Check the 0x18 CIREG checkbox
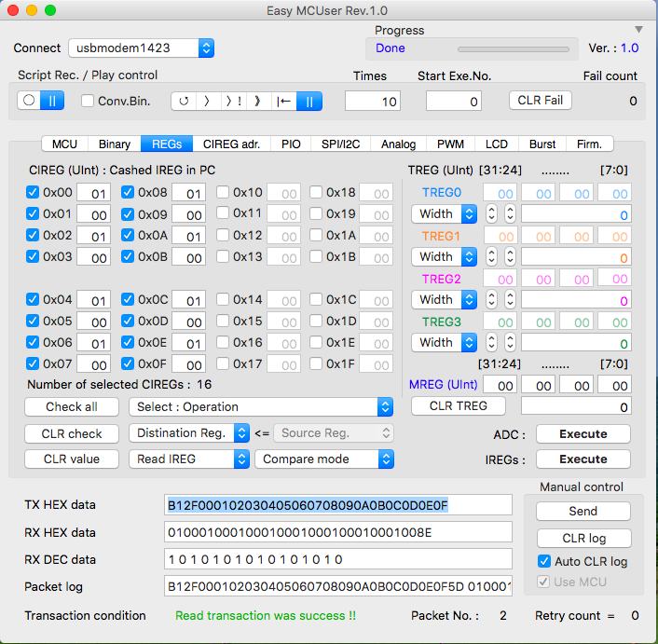This screenshot has width=658, height=644. [316, 192]
